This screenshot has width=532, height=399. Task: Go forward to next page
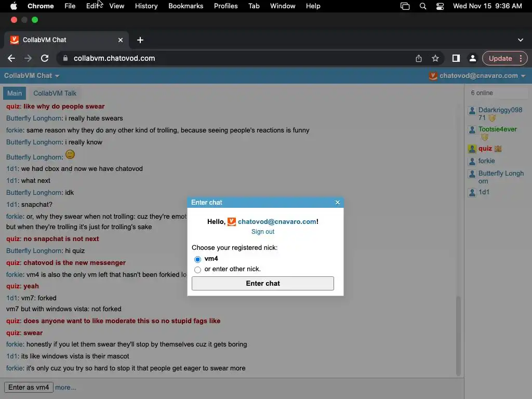point(28,58)
